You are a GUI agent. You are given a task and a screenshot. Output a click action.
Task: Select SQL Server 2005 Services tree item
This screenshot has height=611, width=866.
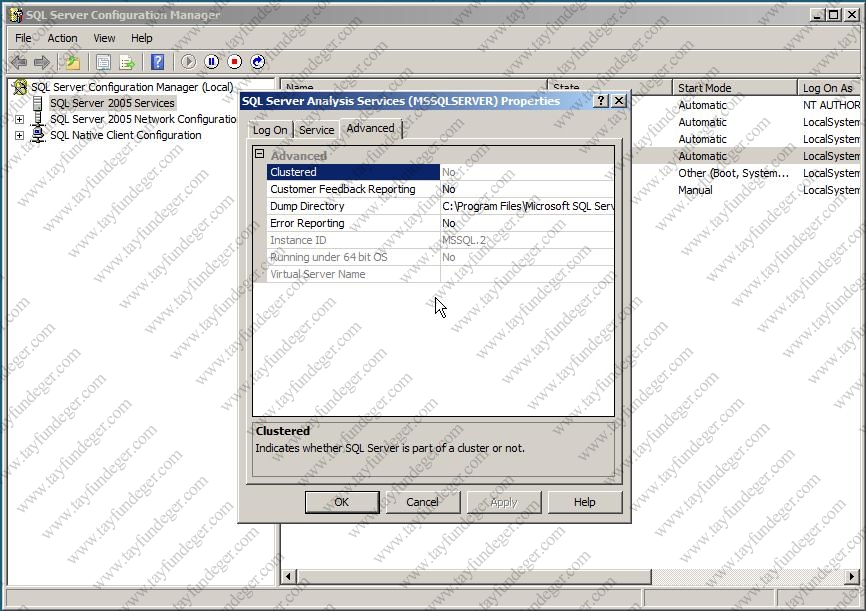click(x=112, y=103)
